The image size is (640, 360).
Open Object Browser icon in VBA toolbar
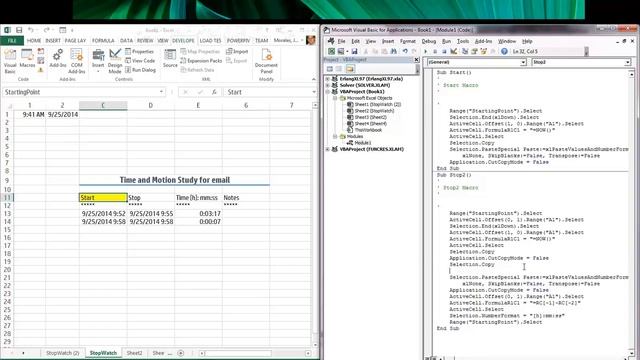484,51
